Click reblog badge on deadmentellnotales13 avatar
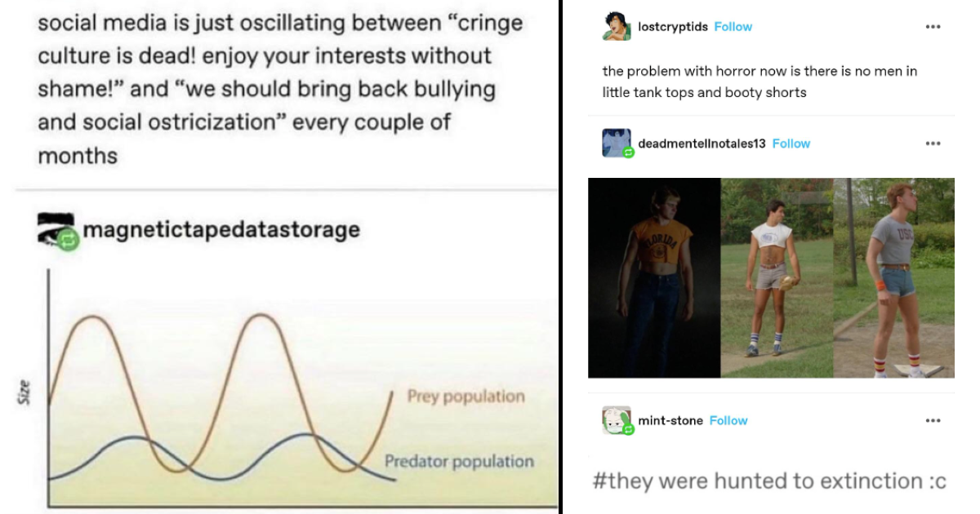Viewport: 980px width, 514px height. (x=628, y=153)
